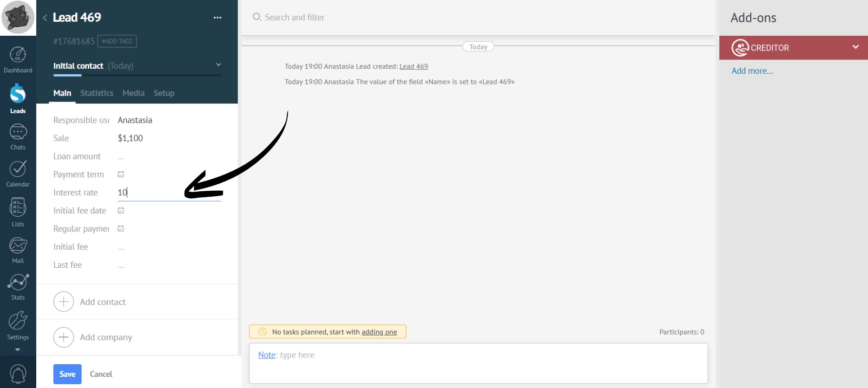868x388 pixels.
Task: Click the Today date marker in the feed
Action: (x=478, y=47)
